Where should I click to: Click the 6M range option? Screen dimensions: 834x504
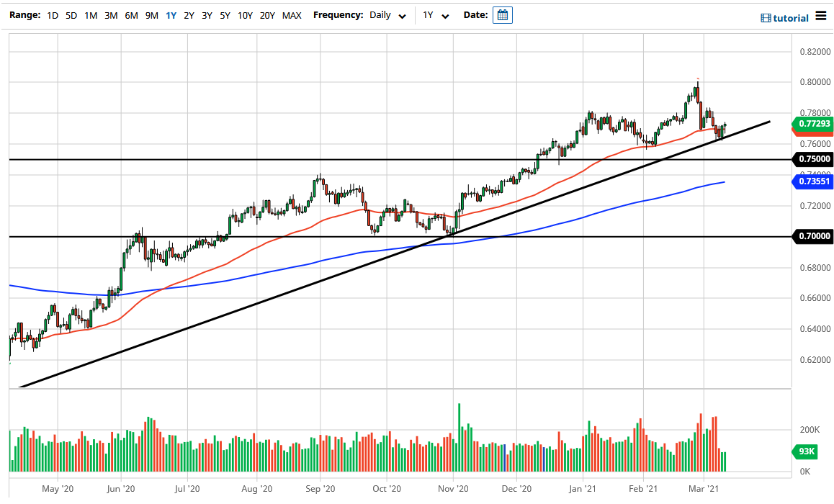130,15
